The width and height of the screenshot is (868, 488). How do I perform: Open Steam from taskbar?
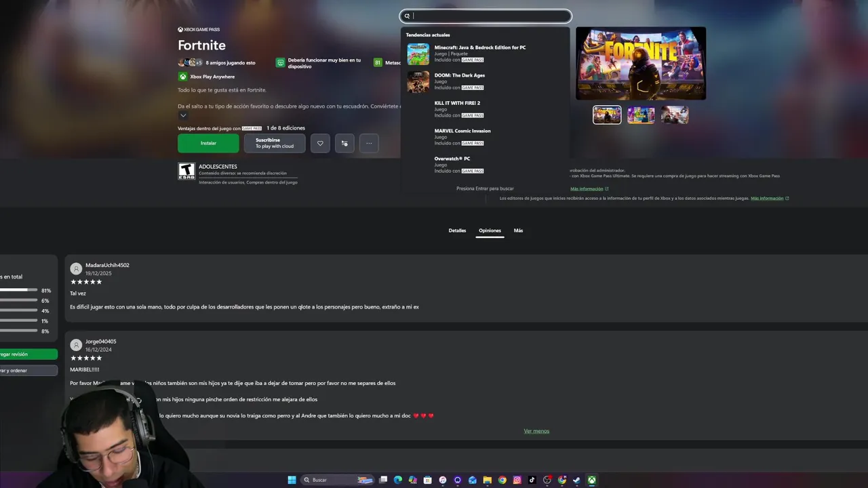[x=577, y=480]
